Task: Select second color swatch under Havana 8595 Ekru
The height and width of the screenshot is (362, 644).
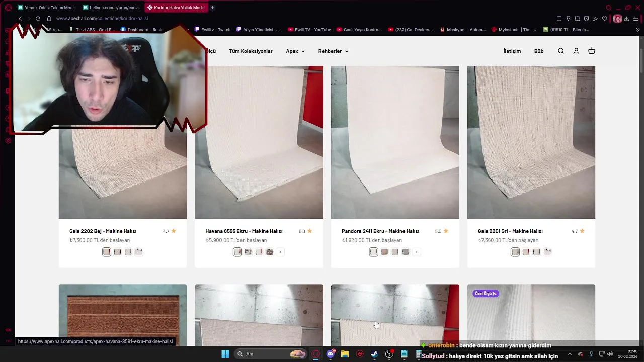Action: click(x=248, y=252)
